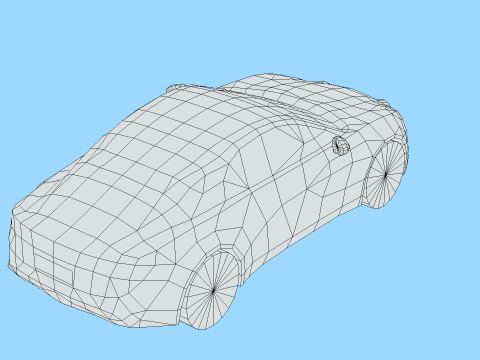Pick the side mirror on the car model
The image size is (480, 360).
coord(340,146)
